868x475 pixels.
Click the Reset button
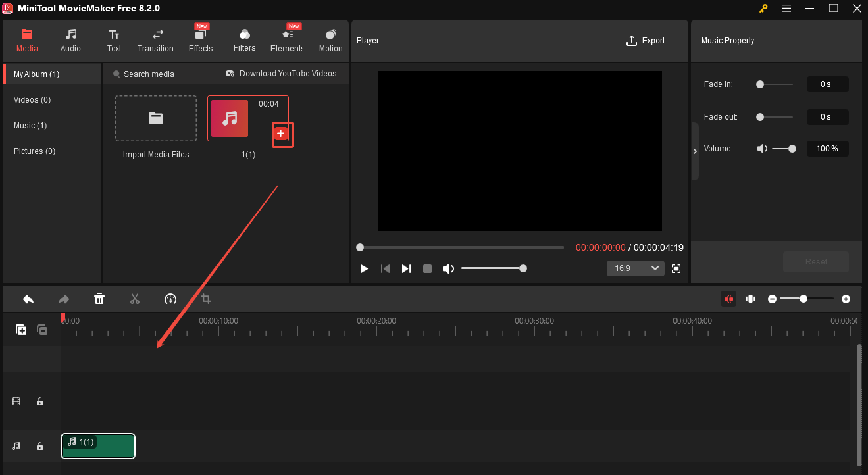pyautogui.click(x=816, y=262)
